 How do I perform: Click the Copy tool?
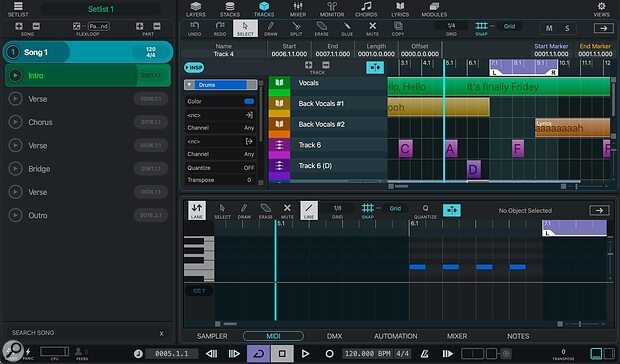coord(398,28)
